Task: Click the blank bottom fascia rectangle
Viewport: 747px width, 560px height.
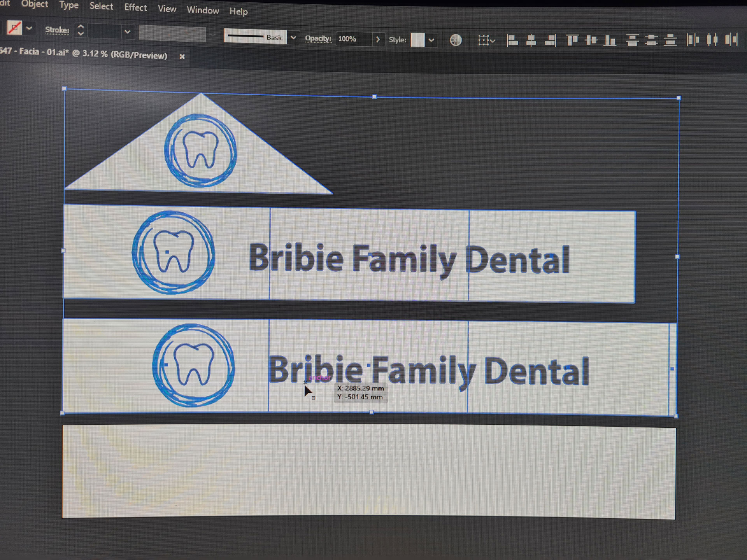Action: 369,472
